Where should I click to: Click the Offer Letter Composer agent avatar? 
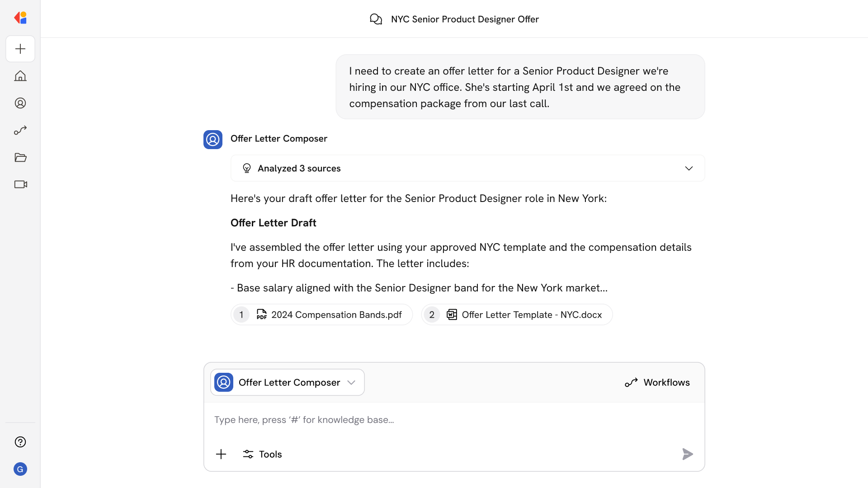(212, 139)
